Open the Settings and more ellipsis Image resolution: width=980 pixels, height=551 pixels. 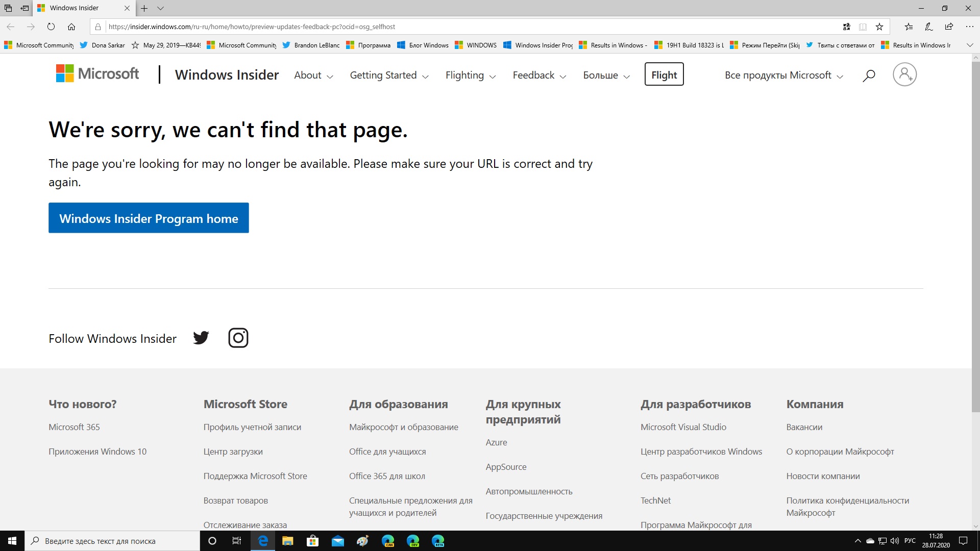(x=969, y=27)
